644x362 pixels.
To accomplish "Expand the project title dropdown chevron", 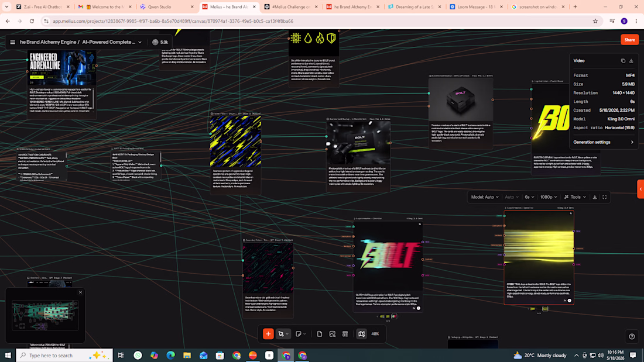I will click(x=140, y=42).
